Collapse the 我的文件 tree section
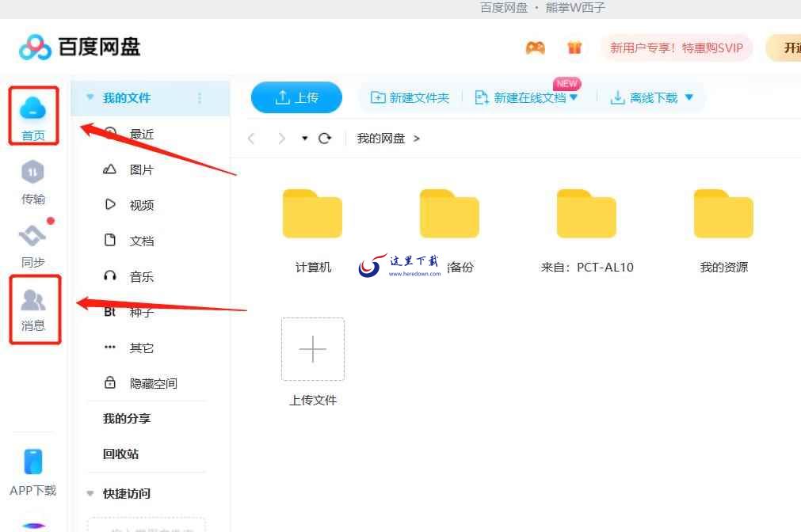The image size is (801, 532). [90, 97]
